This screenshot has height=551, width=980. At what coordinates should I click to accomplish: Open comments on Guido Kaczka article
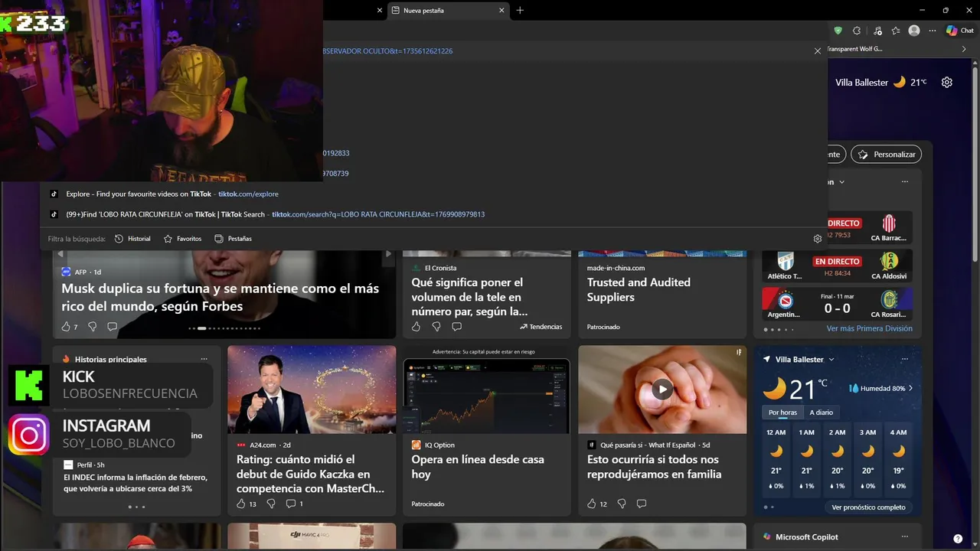coord(294,504)
